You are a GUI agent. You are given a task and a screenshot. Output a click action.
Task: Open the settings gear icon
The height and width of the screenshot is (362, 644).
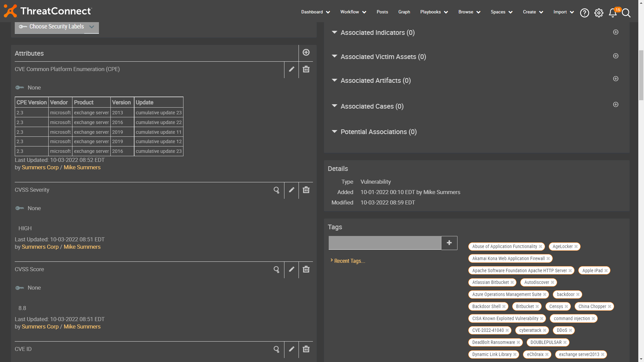pos(599,13)
